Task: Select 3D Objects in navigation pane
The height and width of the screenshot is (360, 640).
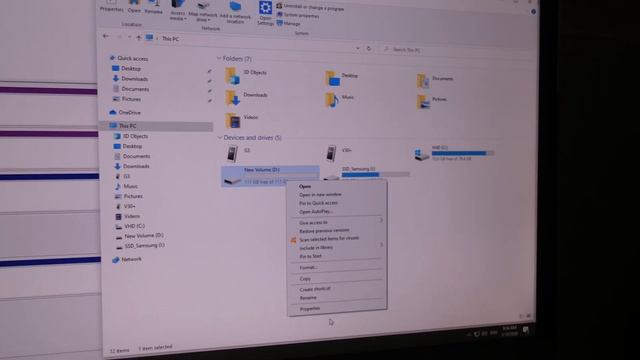Action: pyautogui.click(x=135, y=136)
